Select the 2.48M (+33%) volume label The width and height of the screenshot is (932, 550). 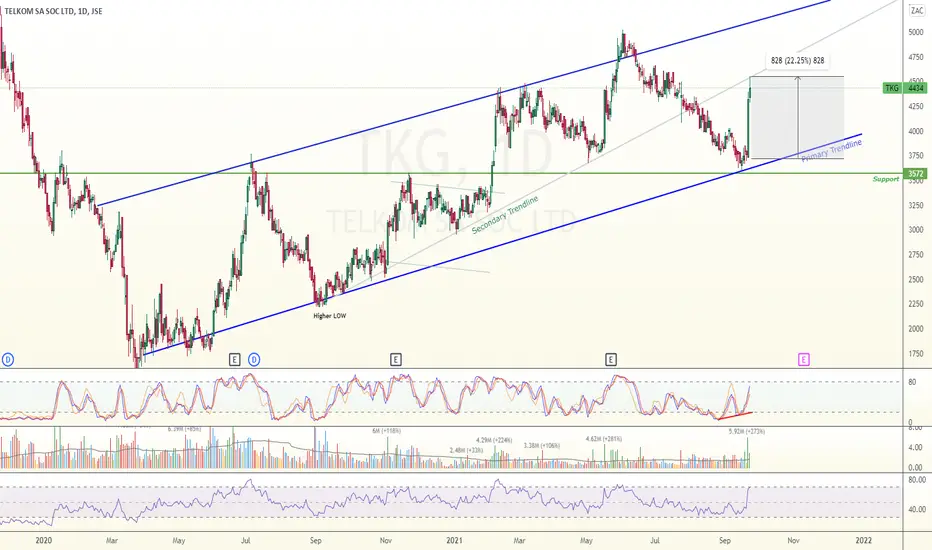[466, 450]
